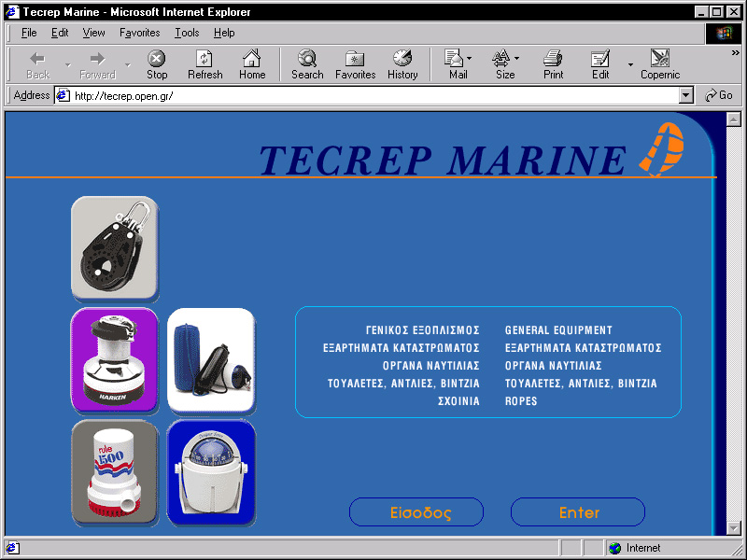Click the Edit toolbar icon
The height and width of the screenshot is (560, 747).
pos(600,65)
